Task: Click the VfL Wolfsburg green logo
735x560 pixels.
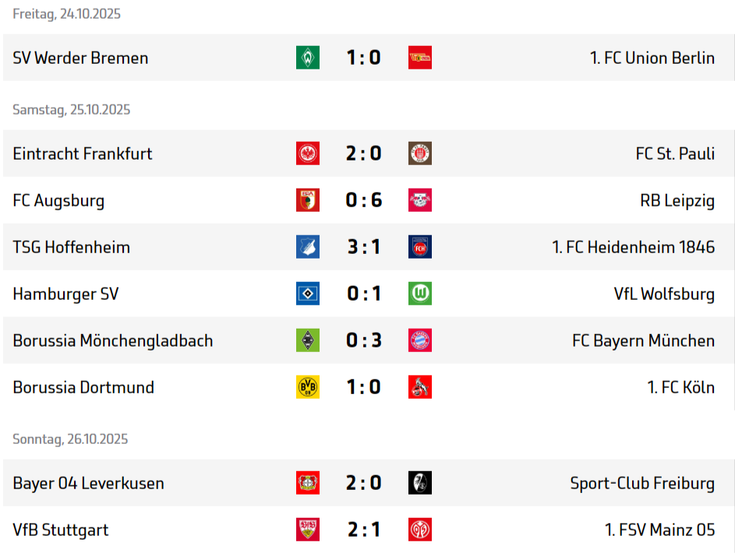Action: tap(420, 294)
